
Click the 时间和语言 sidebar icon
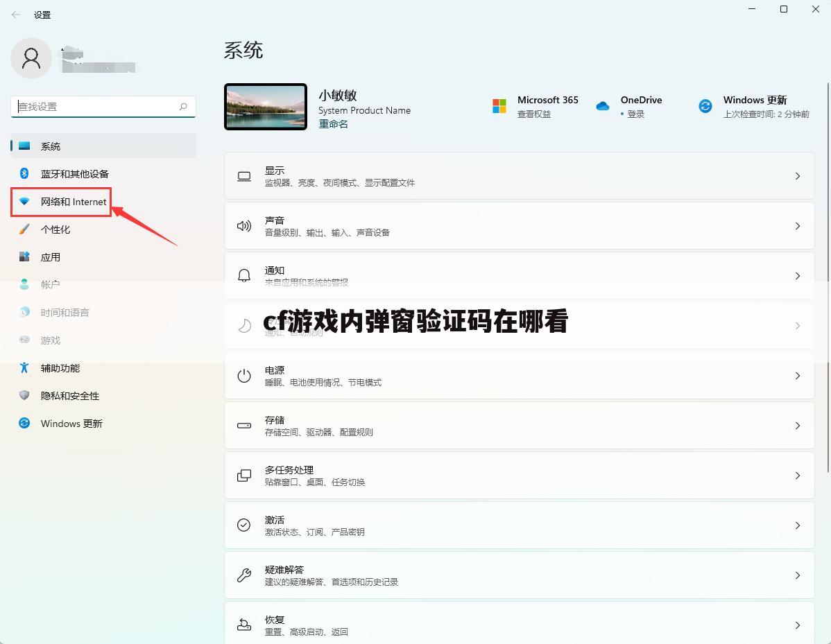click(24, 312)
